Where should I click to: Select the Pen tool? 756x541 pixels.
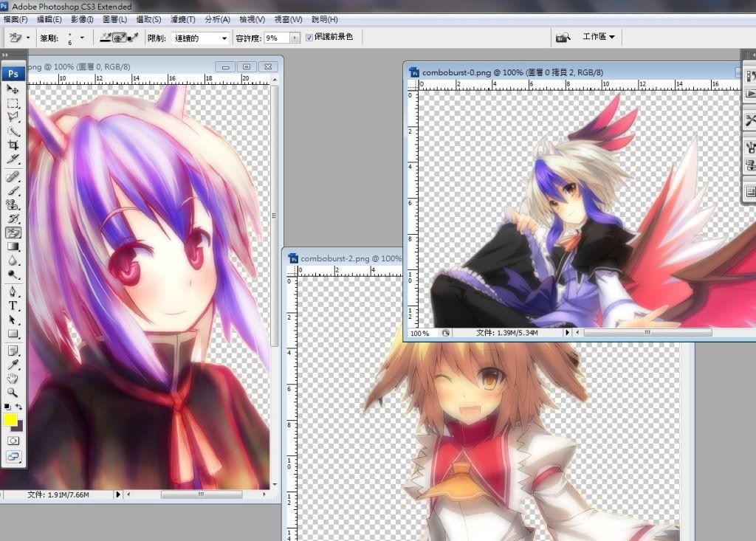pos(13,292)
